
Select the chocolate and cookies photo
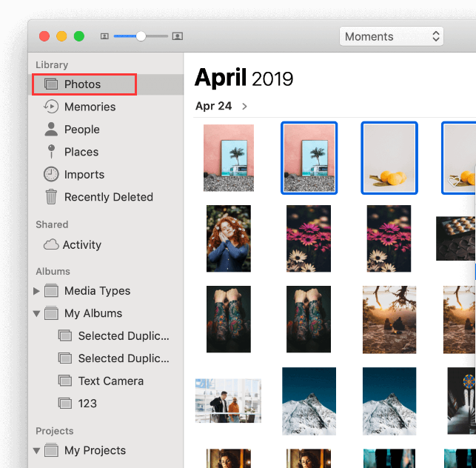(456, 238)
